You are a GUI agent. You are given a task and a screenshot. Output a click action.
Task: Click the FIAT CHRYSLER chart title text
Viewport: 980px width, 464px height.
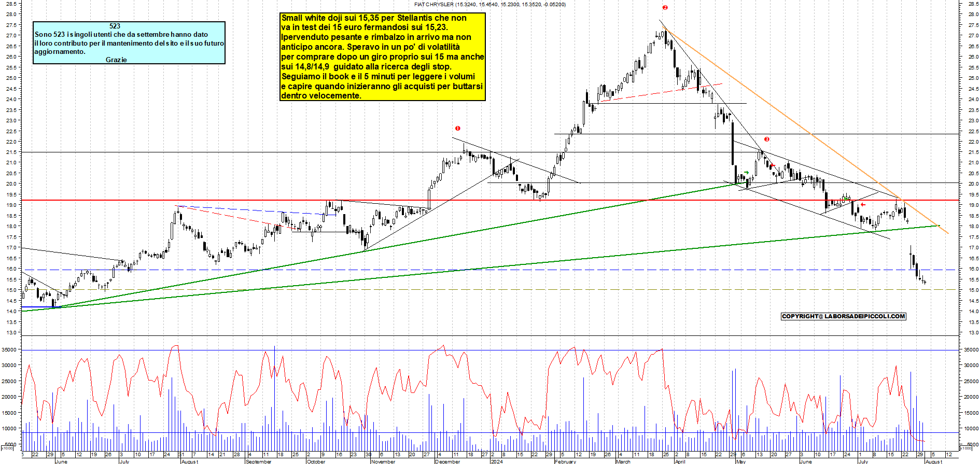[490, 4]
